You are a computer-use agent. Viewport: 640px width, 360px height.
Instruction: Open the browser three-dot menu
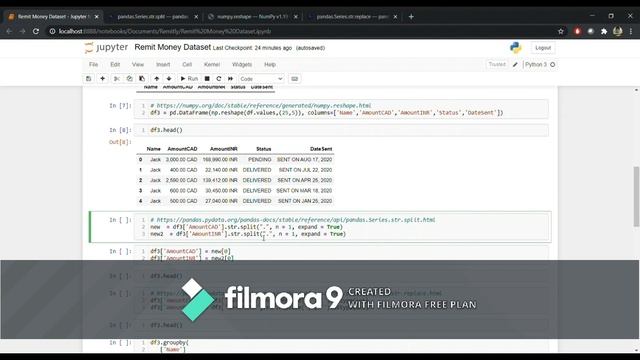[631, 31]
